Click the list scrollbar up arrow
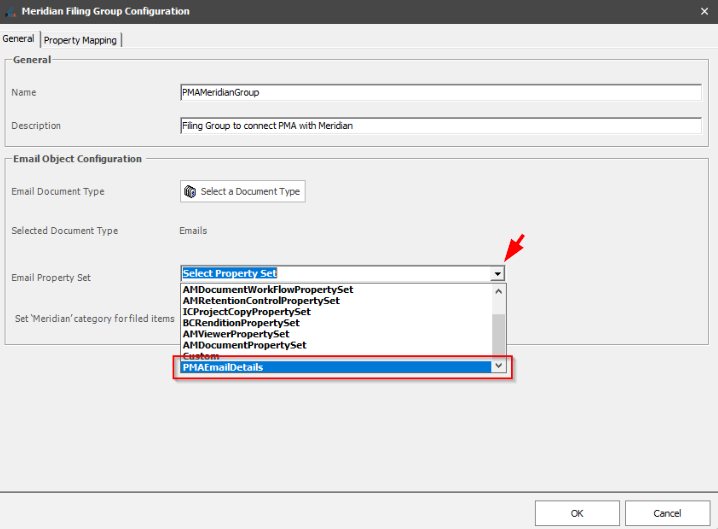 499,291
